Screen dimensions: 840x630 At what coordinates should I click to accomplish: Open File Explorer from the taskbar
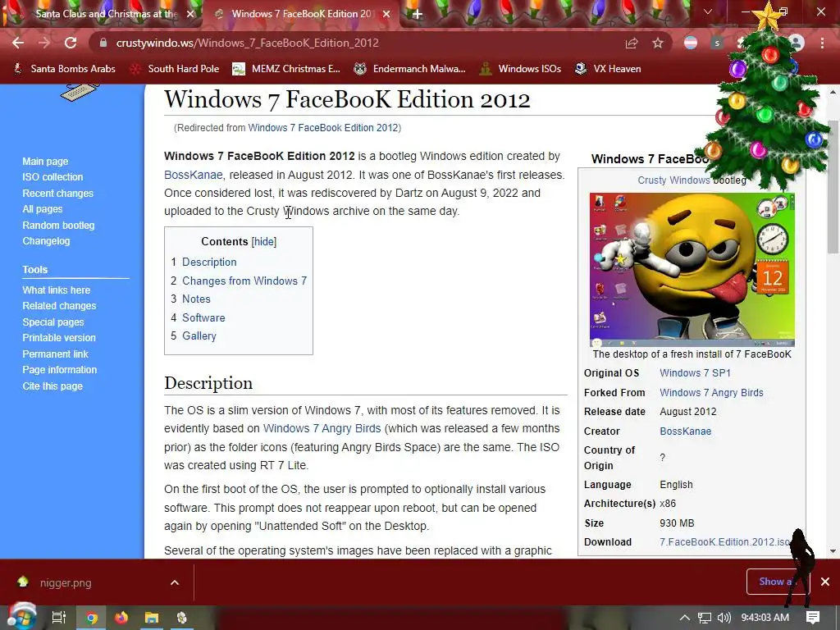152,618
